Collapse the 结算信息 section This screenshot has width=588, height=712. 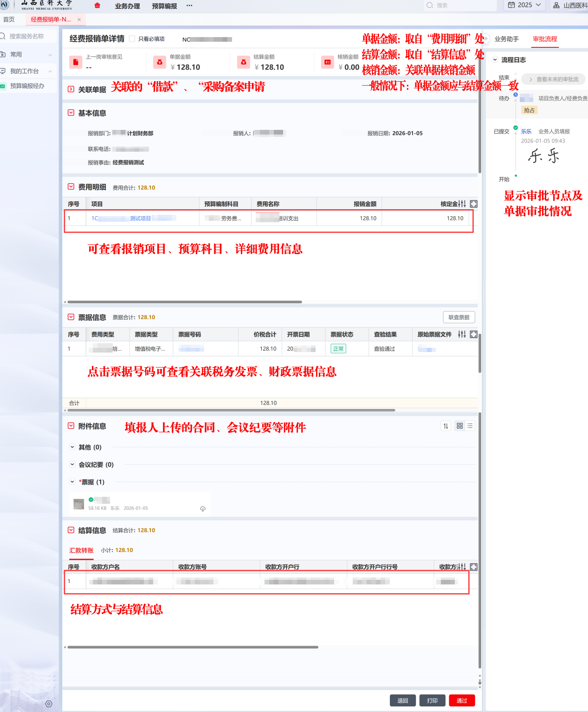(71, 530)
